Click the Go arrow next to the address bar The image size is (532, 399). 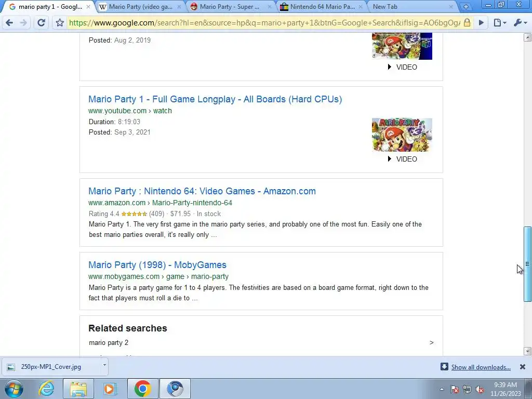(481, 23)
